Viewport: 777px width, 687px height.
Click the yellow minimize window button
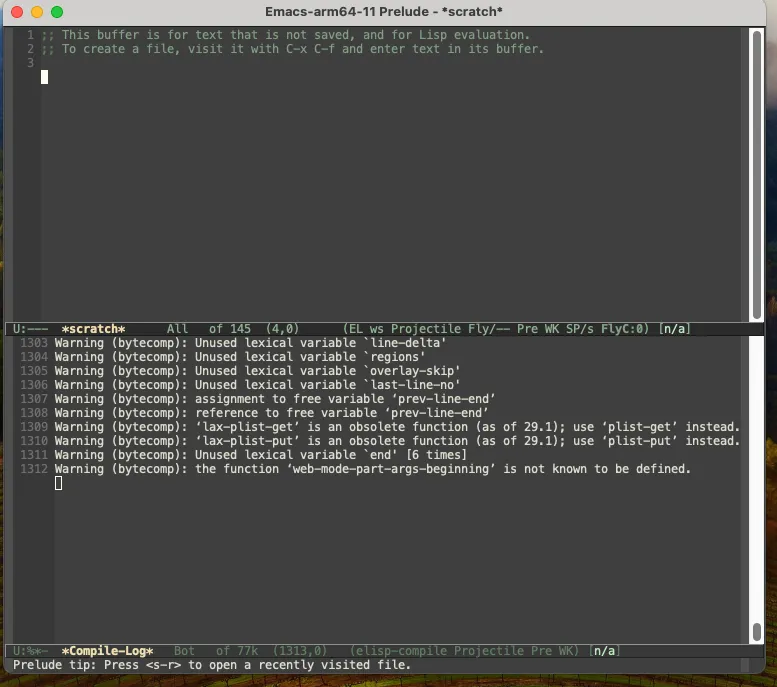tap(37, 12)
